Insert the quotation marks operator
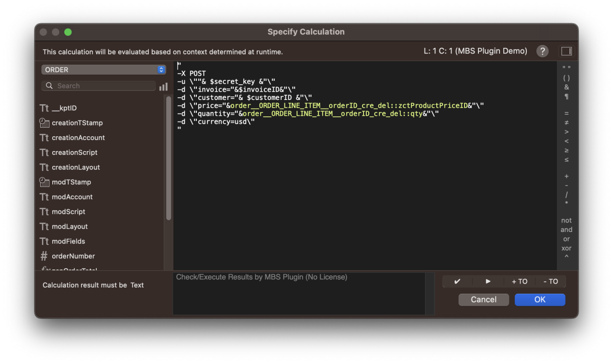 (567, 68)
